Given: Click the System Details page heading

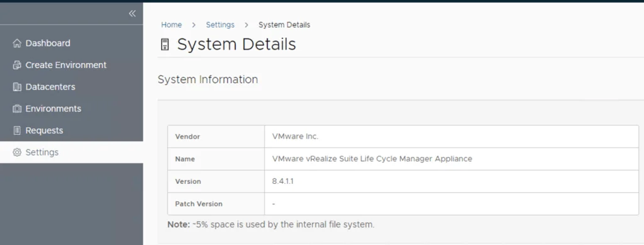Looking at the screenshot, I should 236,44.
